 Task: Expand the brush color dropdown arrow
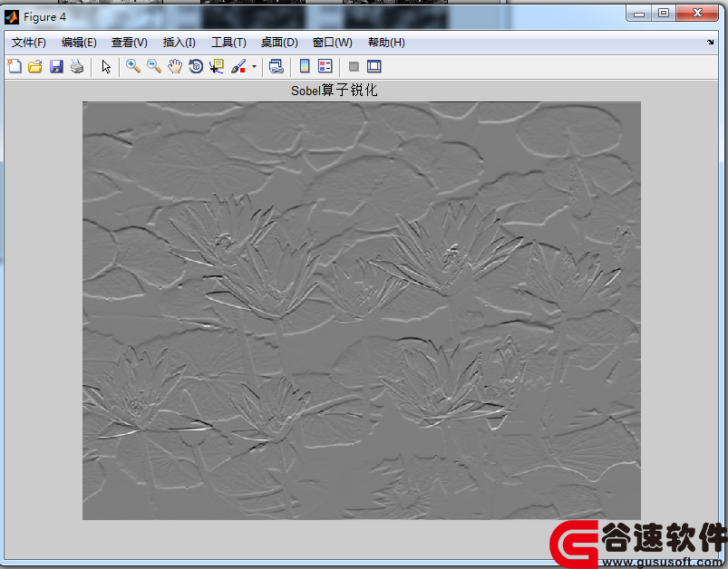click(x=254, y=66)
